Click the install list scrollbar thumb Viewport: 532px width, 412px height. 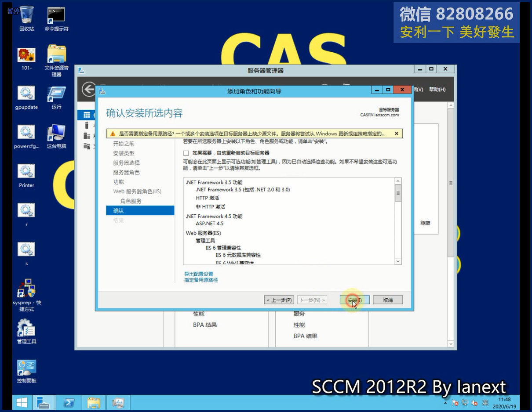pyautogui.click(x=398, y=193)
